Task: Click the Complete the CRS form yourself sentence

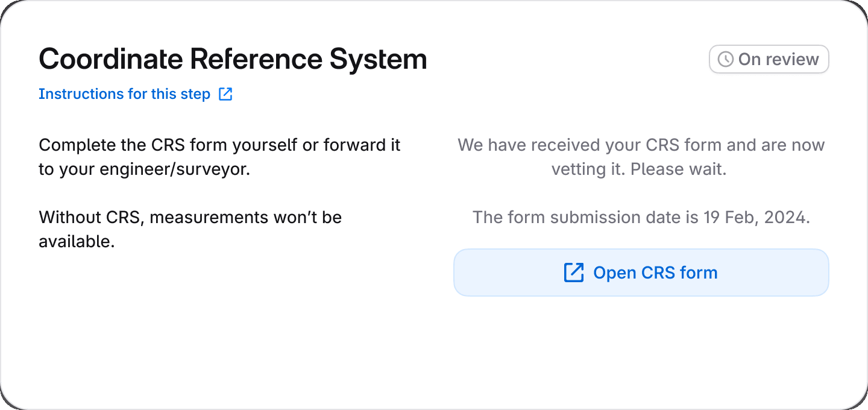Action: [219, 157]
